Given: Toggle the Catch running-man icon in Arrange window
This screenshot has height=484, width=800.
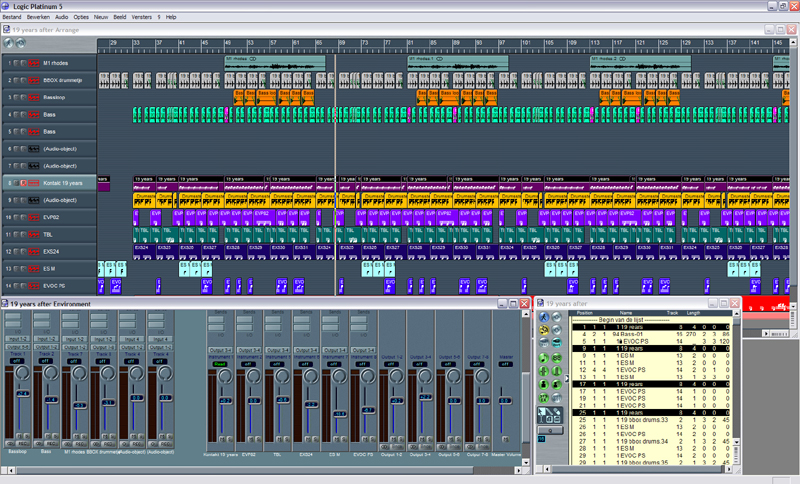Looking at the screenshot, I should click(x=8, y=43).
